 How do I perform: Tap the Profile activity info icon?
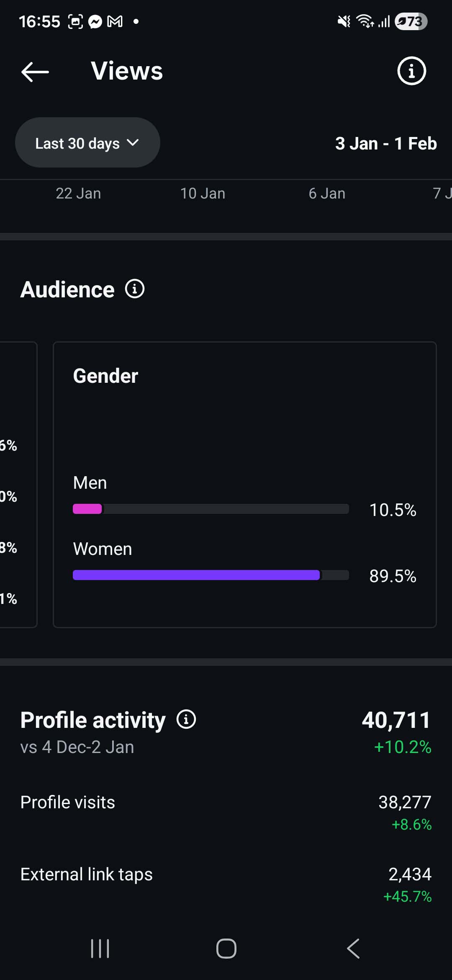186,720
